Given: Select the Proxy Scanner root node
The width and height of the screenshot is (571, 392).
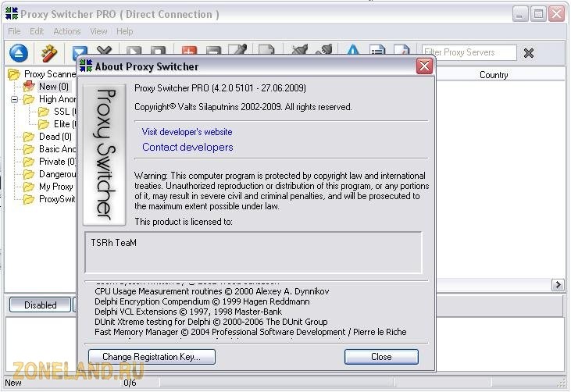Looking at the screenshot, I should tap(50, 74).
